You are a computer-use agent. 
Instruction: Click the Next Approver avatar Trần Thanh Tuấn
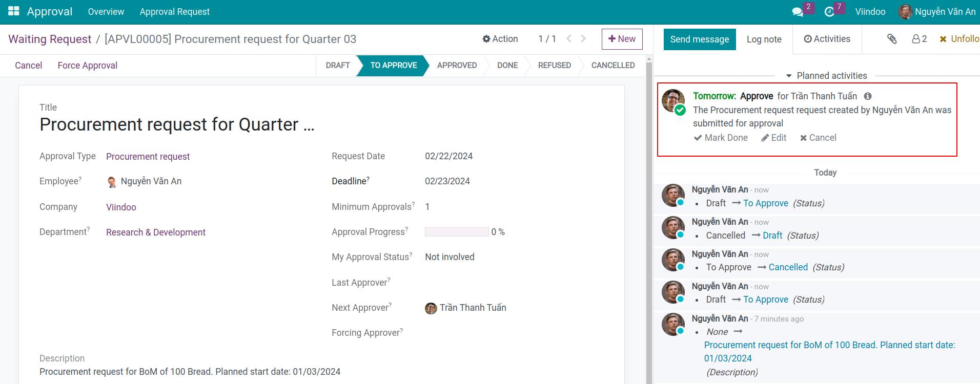431,308
